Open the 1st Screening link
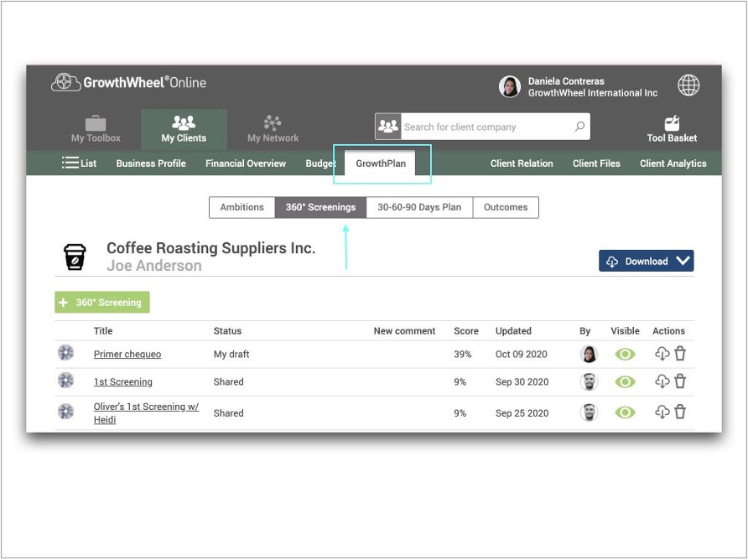This screenshot has height=560, width=748. point(123,381)
